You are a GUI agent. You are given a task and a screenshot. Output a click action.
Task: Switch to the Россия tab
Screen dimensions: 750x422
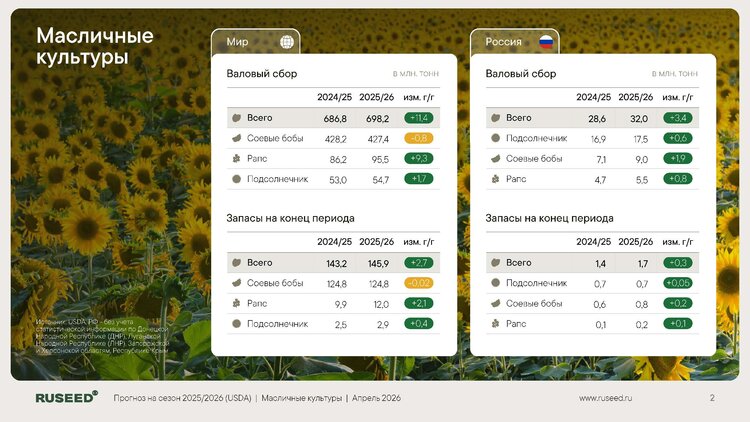click(515, 42)
